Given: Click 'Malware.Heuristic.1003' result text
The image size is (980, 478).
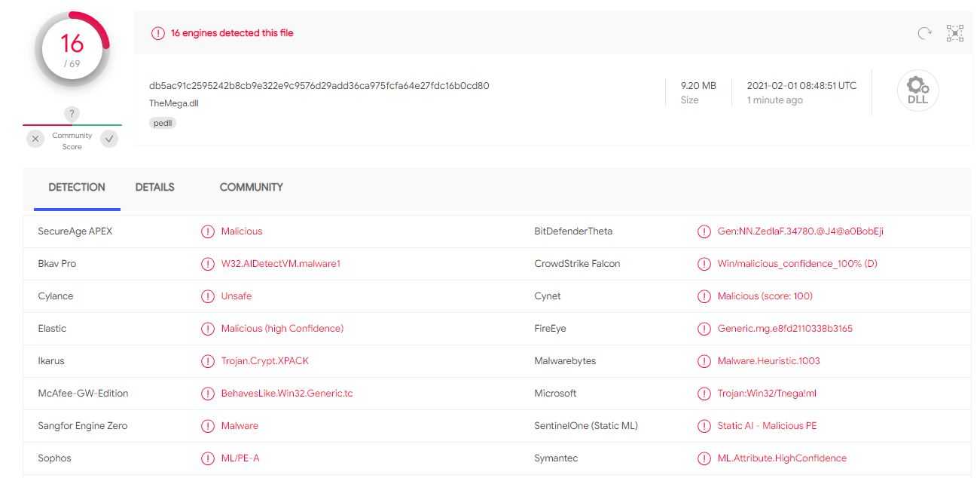Looking at the screenshot, I should 769,361.
